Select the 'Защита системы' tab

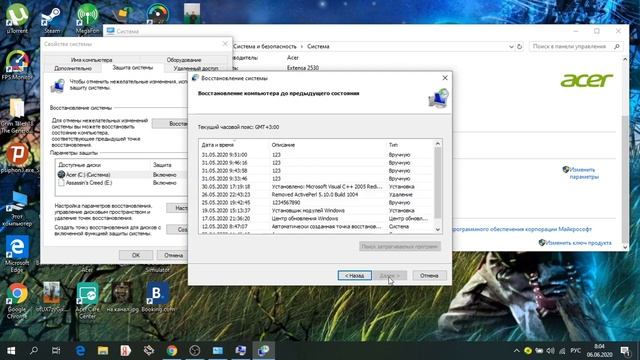(133, 67)
